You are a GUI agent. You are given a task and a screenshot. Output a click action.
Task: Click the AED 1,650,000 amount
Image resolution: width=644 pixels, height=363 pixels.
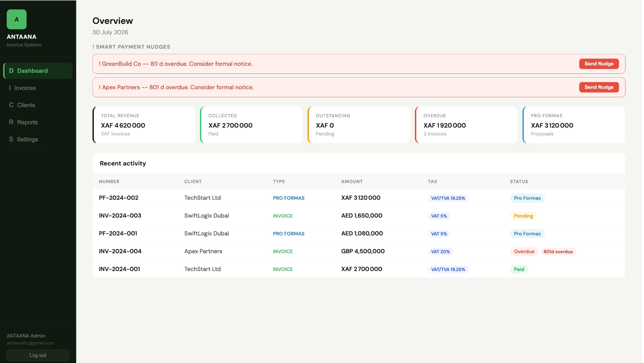(x=362, y=216)
